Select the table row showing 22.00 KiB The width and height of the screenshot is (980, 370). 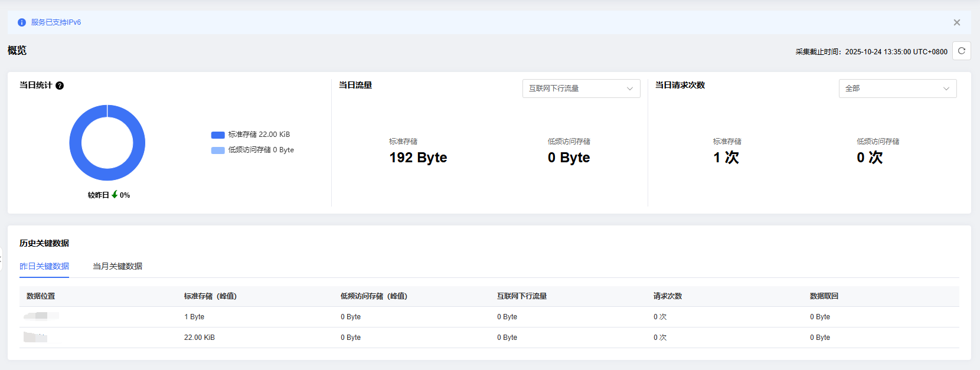200,338
